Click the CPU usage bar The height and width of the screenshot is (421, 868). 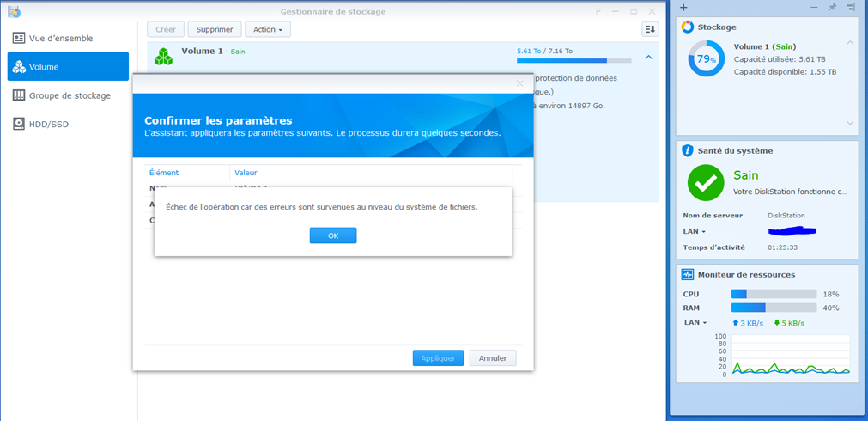(x=774, y=294)
